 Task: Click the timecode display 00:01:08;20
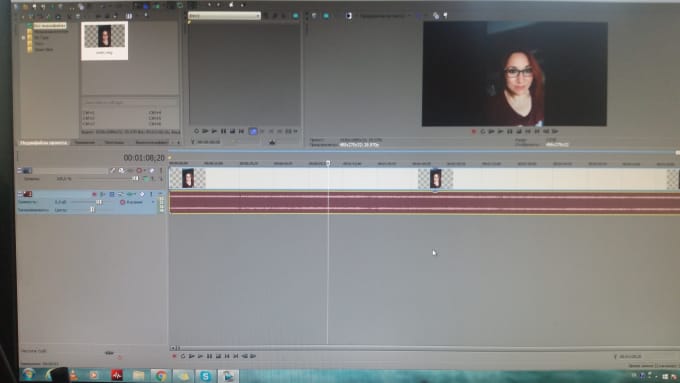[144, 158]
